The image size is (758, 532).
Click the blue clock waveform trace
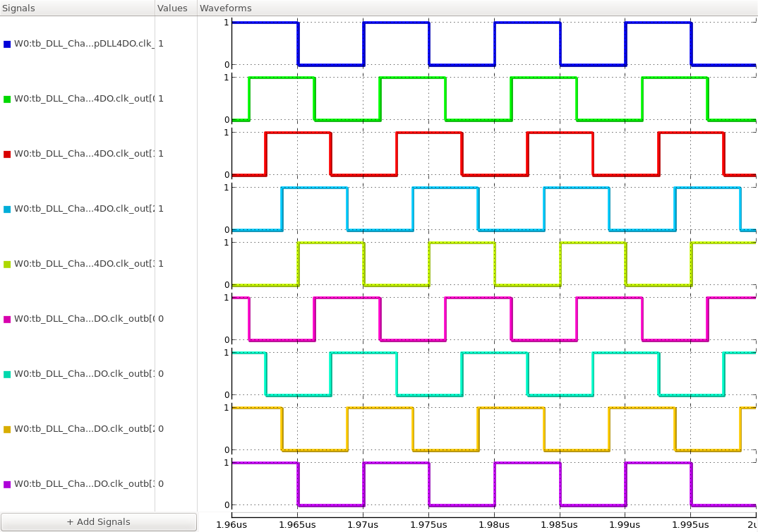(261, 22)
